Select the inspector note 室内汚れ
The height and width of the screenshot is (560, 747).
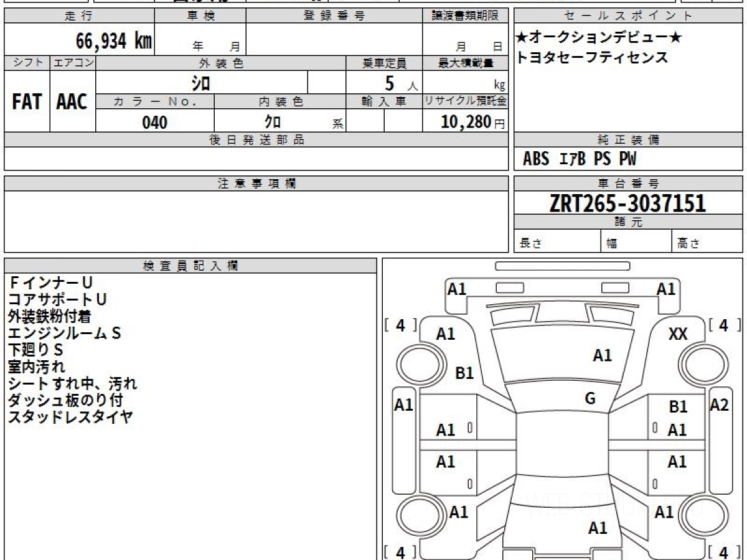pos(36,366)
